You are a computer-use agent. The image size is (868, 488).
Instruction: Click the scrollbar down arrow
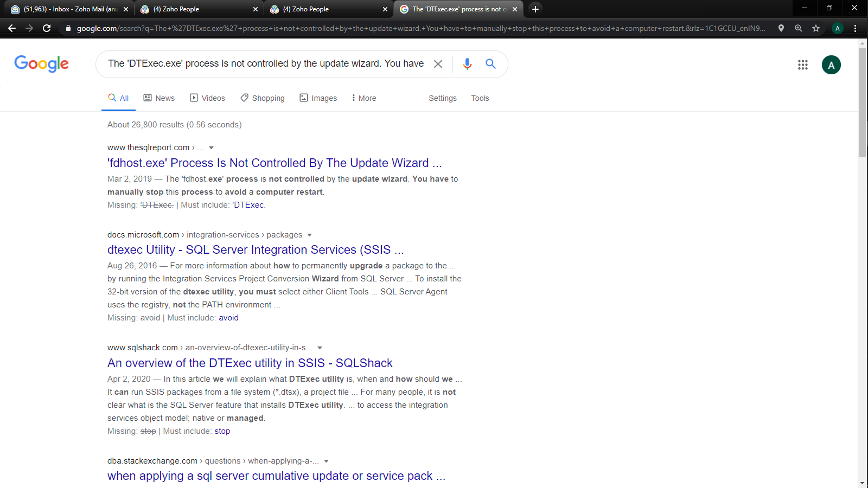pos(863,483)
